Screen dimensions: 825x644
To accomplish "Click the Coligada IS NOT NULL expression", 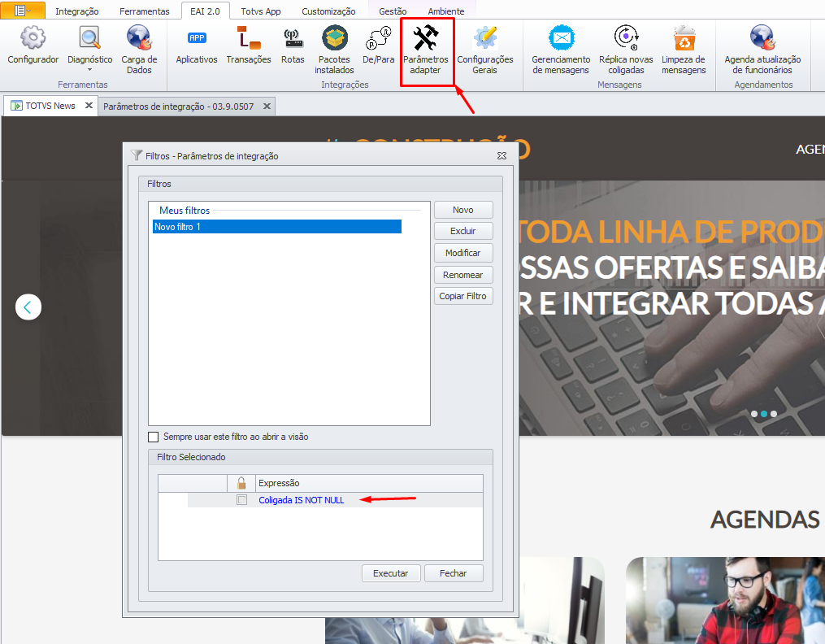I will tap(302, 500).
